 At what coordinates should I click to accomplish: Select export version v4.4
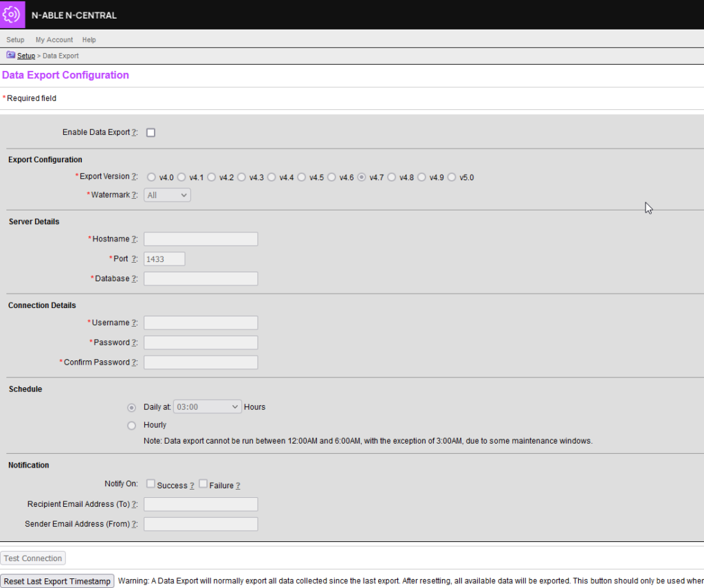coord(272,177)
